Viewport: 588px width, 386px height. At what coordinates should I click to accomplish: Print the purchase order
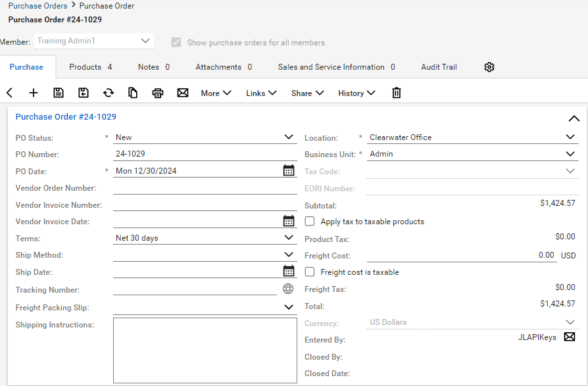point(158,93)
